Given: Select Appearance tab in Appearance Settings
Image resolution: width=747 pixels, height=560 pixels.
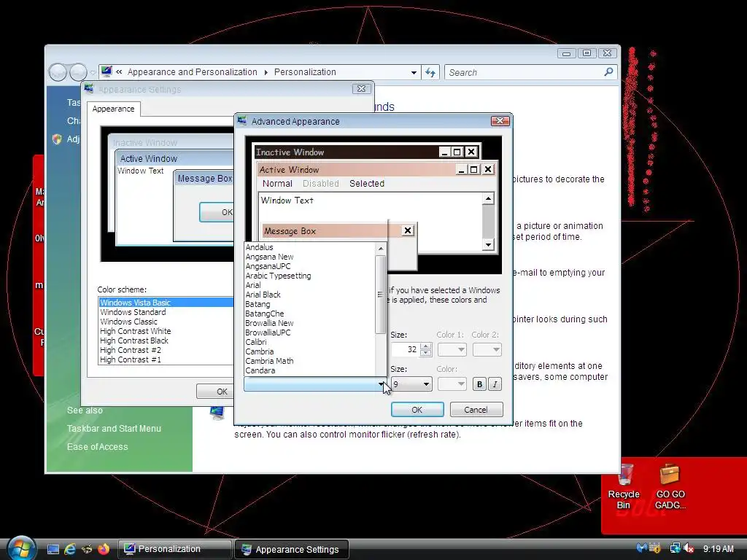Looking at the screenshot, I should (x=113, y=109).
